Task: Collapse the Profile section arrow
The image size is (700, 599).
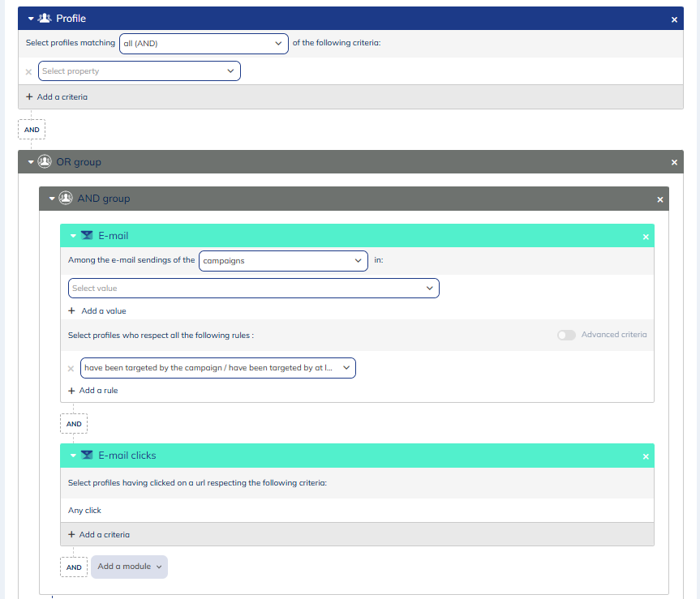Action: (x=31, y=19)
